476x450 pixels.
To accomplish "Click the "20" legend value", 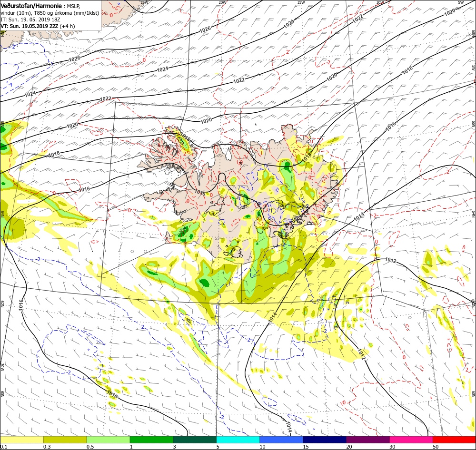I will point(349,447).
